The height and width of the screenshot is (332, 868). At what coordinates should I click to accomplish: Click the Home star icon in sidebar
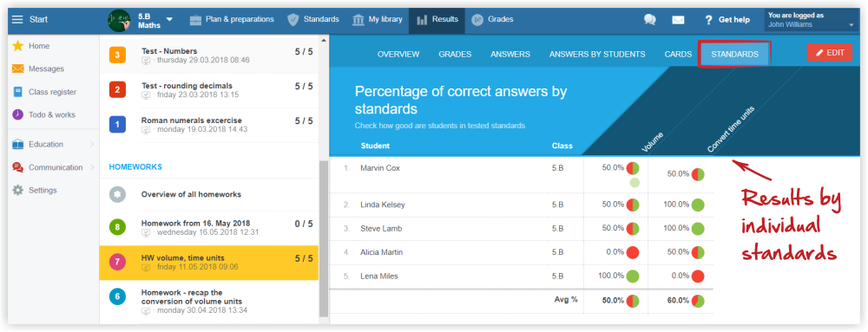[x=18, y=46]
